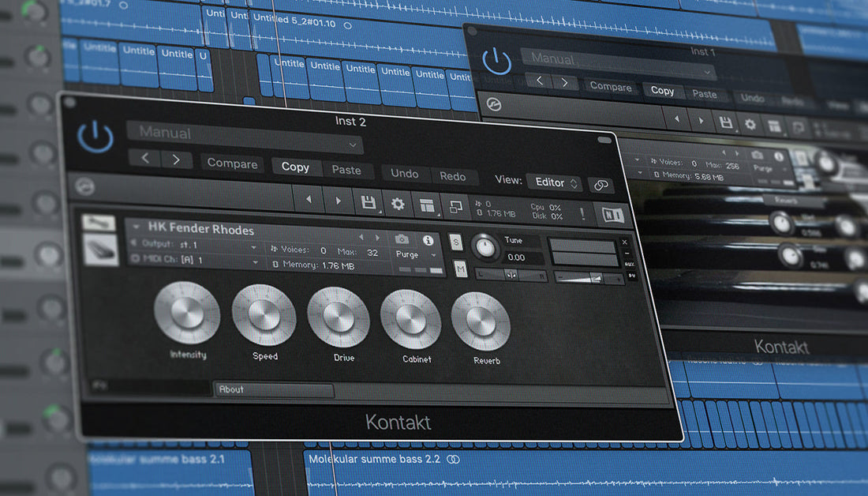Click the Tune knob

485,247
